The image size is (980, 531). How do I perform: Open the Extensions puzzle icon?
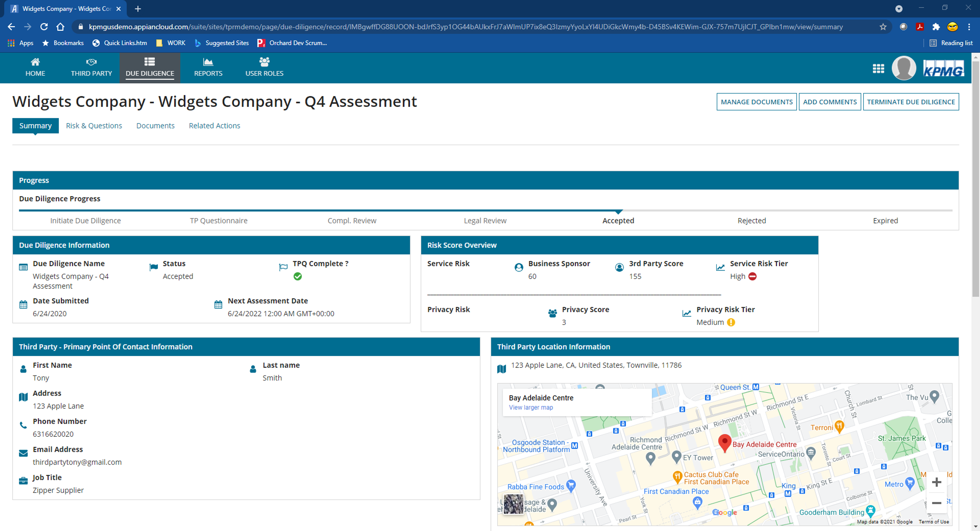[x=936, y=27]
